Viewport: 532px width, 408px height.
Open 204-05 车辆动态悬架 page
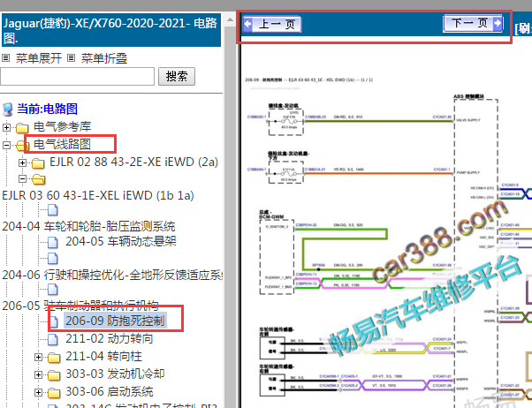coord(121,241)
